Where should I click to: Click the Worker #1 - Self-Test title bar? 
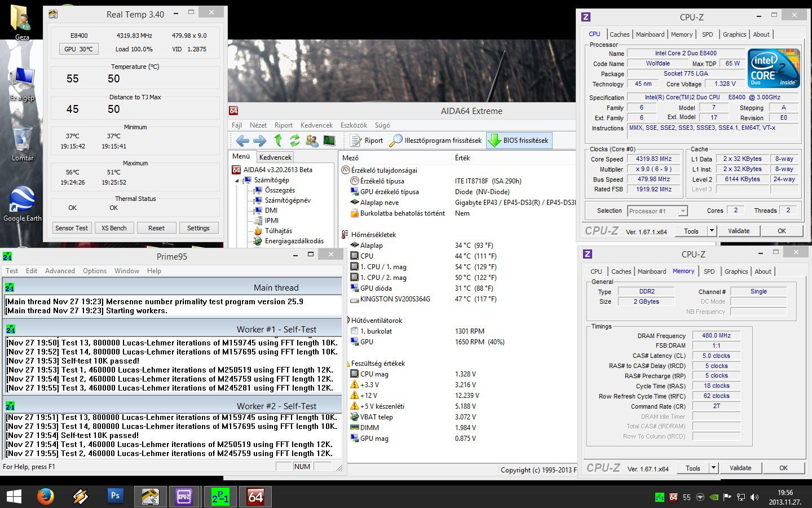pyautogui.click(x=173, y=329)
